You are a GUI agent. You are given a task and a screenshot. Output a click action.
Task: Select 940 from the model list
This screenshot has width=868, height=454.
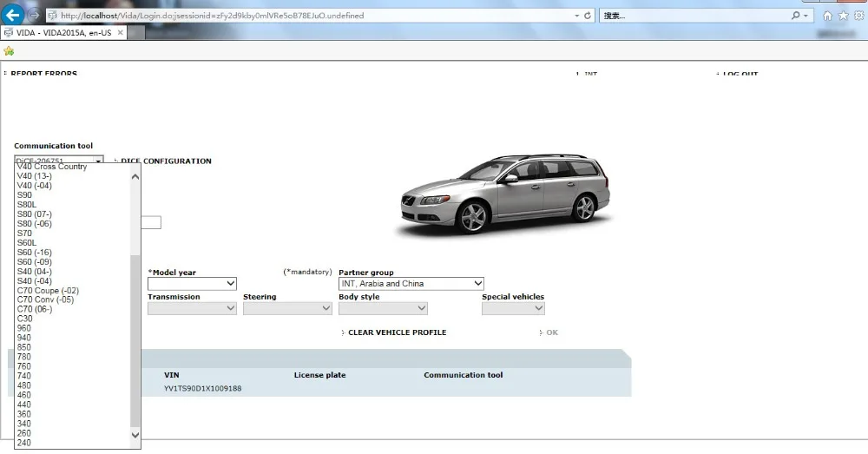23,338
